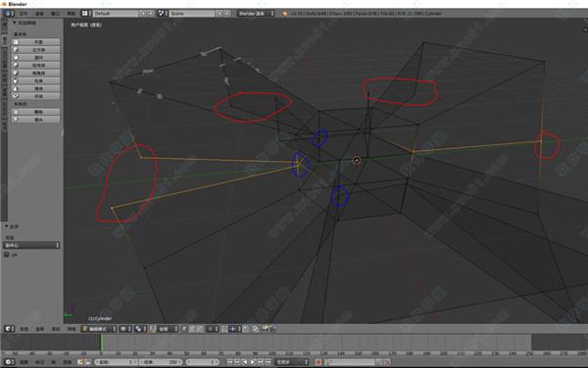Open the snap element dropdown
This screenshot has height=368, width=588.
(x=235, y=329)
